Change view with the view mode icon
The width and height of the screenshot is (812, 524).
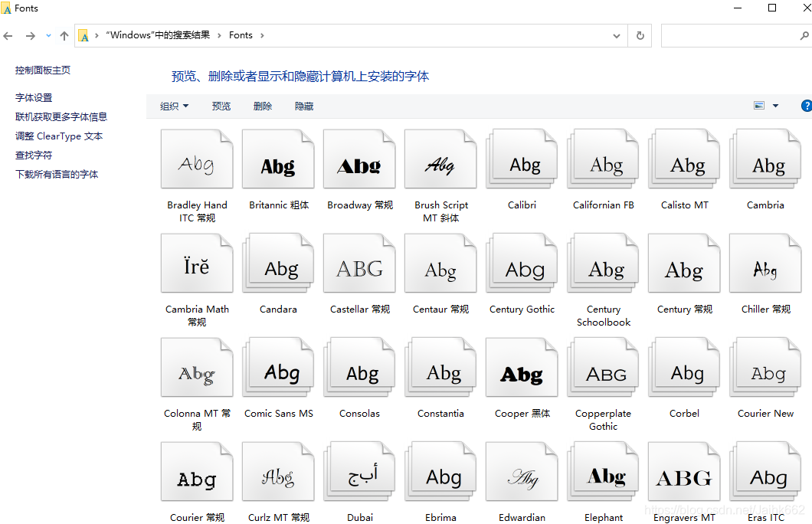[758, 106]
